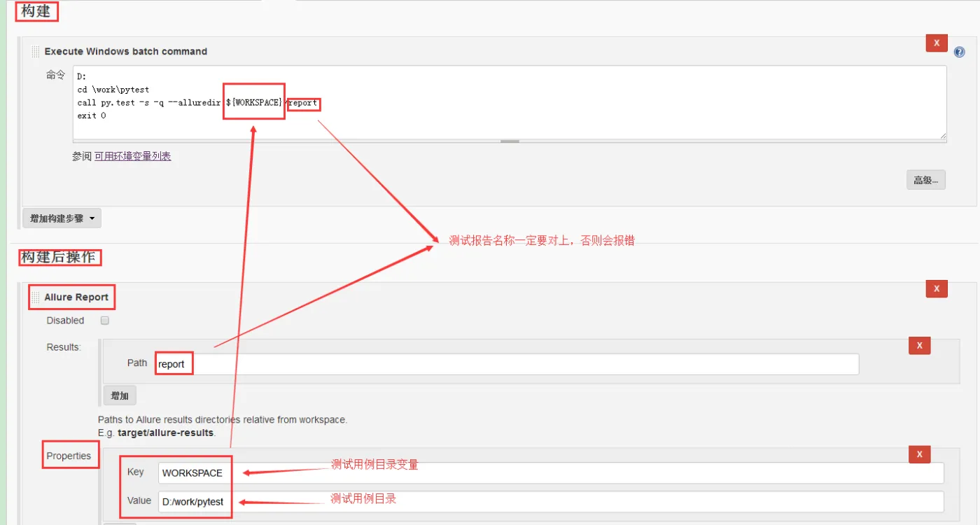Remove the WORKSPACE property entry
Viewport: 980px width, 525px height.
click(x=919, y=454)
